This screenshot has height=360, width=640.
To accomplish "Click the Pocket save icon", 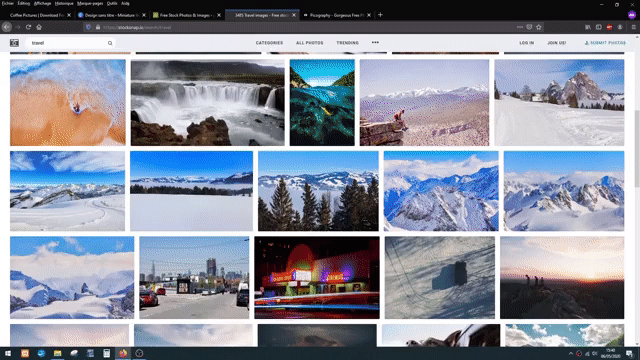I will pos(529,27).
